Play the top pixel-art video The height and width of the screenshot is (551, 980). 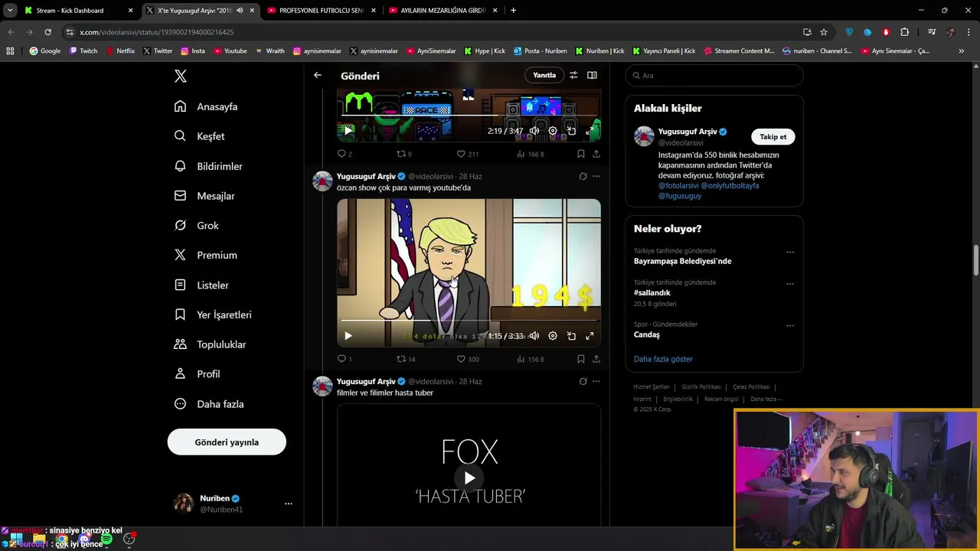tap(348, 131)
